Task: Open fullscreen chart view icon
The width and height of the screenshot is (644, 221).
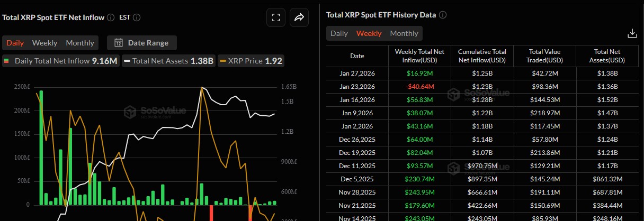Action: (x=276, y=17)
